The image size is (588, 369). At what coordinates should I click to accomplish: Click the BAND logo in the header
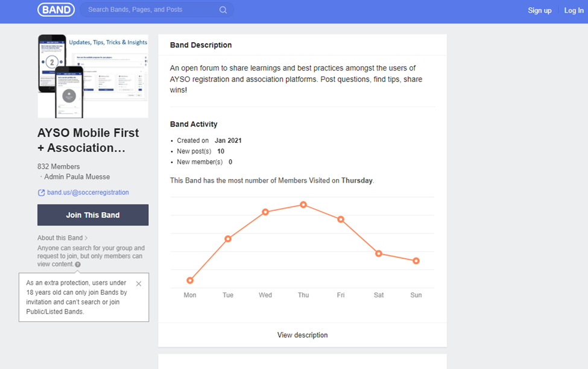(56, 10)
